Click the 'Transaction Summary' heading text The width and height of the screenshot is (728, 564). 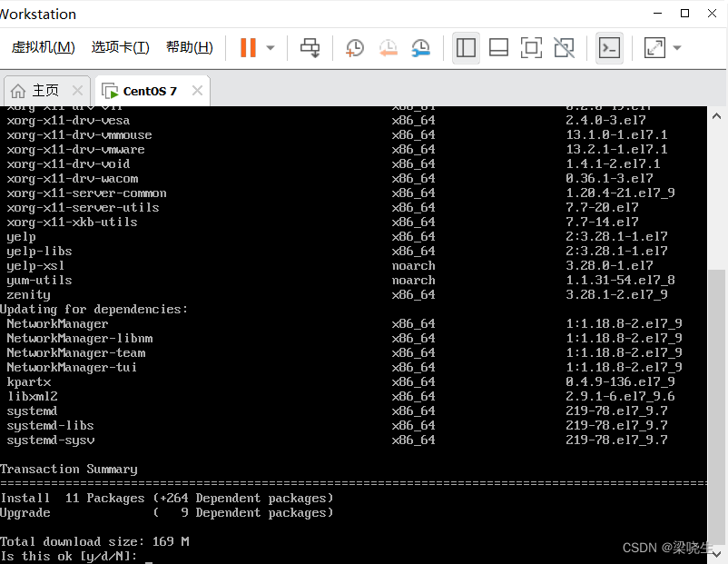click(x=69, y=470)
